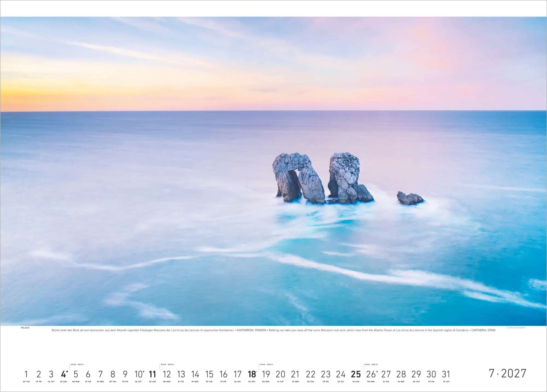Select date 28 in the calendar row
Image resolution: width=547 pixels, height=392 pixels.
pyautogui.click(x=401, y=374)
